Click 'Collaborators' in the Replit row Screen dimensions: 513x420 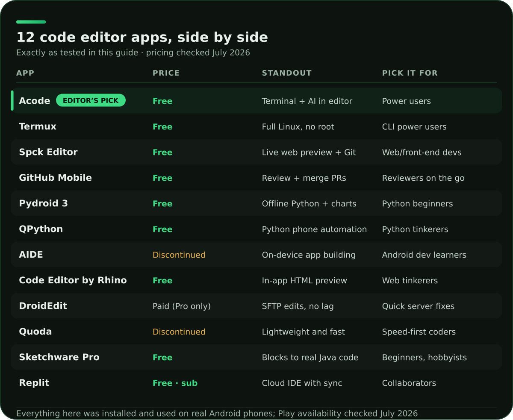[x=409, y=383]
